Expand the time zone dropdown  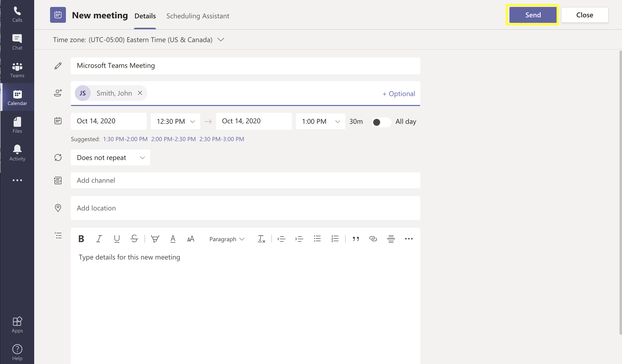[x=221, y=40]
